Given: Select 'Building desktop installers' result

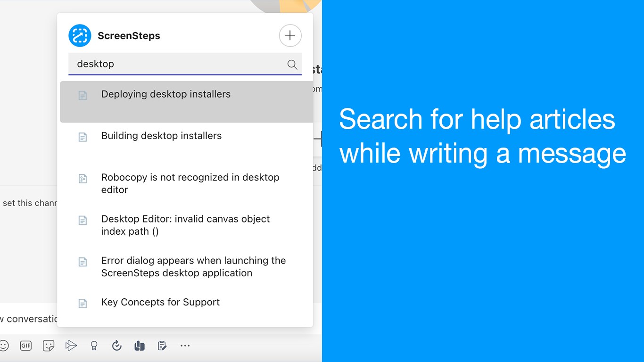Looking at the screenshot, I should [186, 143].
